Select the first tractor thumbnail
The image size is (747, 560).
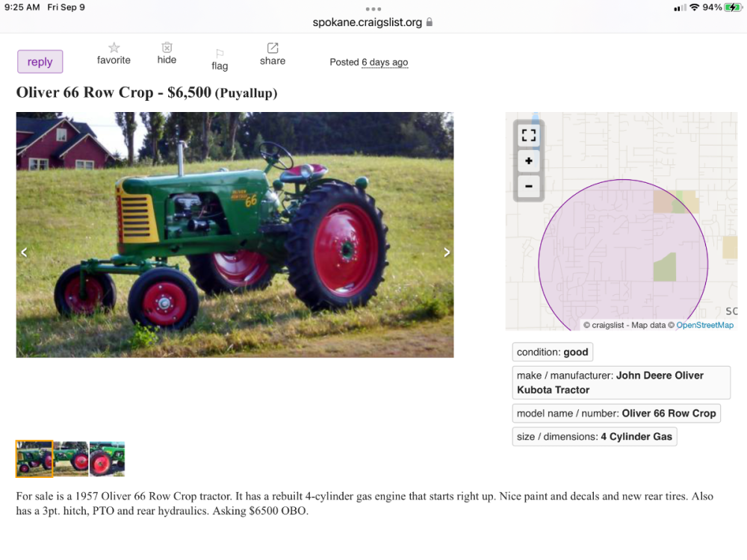coord(34,458)
